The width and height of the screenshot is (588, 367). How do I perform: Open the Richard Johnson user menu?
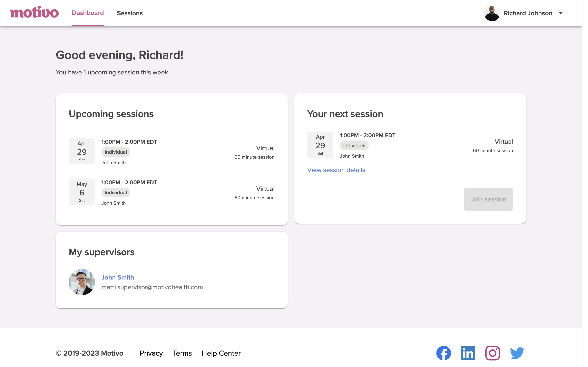pyautogui.click(x=528, y=13)
